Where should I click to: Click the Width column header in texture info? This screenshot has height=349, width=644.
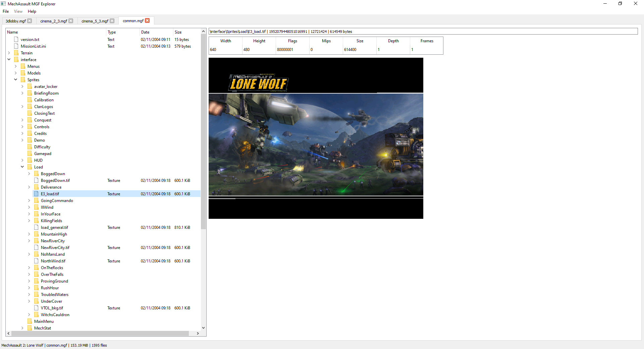click(225, 41)
